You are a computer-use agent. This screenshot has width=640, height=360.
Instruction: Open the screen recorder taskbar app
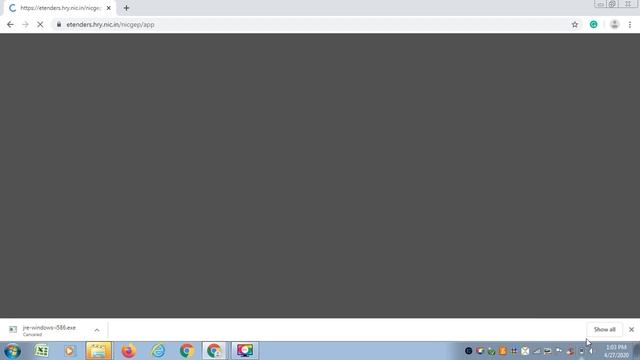[245, 351]
